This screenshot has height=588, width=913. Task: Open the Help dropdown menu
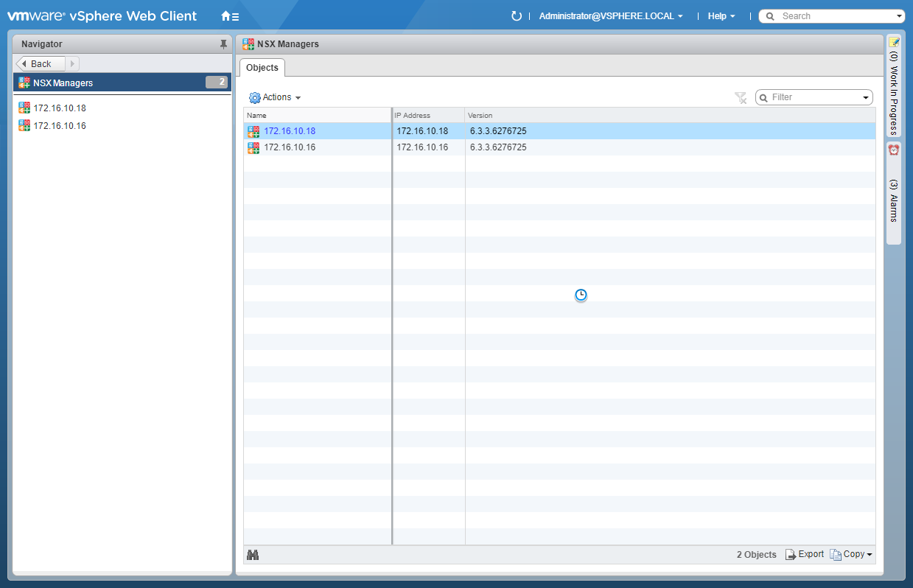point(721,16)
